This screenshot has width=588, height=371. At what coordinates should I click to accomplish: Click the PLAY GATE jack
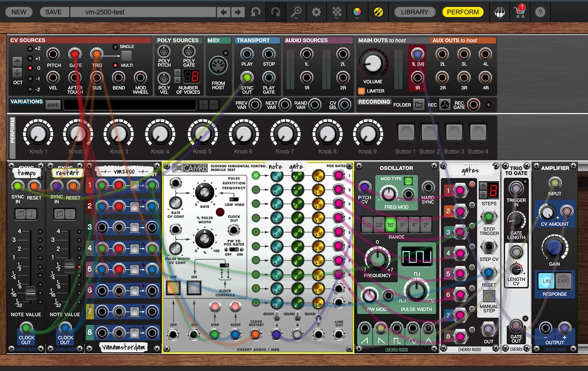click(269, 78)
